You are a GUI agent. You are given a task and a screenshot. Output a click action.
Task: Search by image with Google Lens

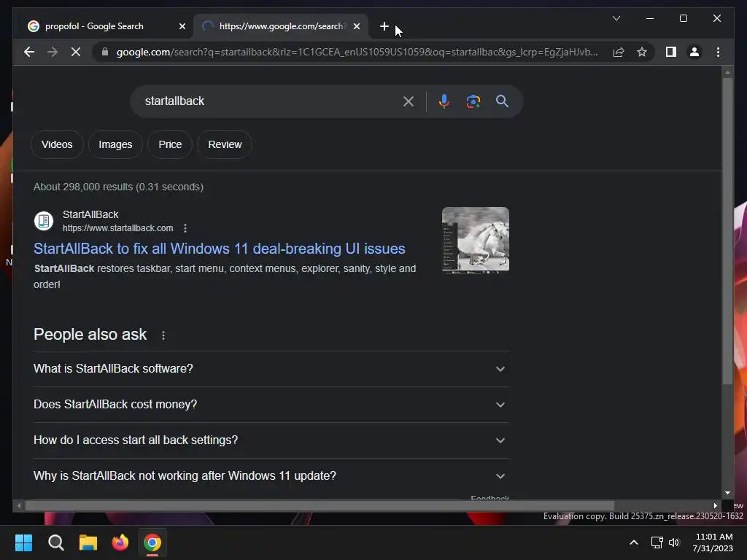473,101
